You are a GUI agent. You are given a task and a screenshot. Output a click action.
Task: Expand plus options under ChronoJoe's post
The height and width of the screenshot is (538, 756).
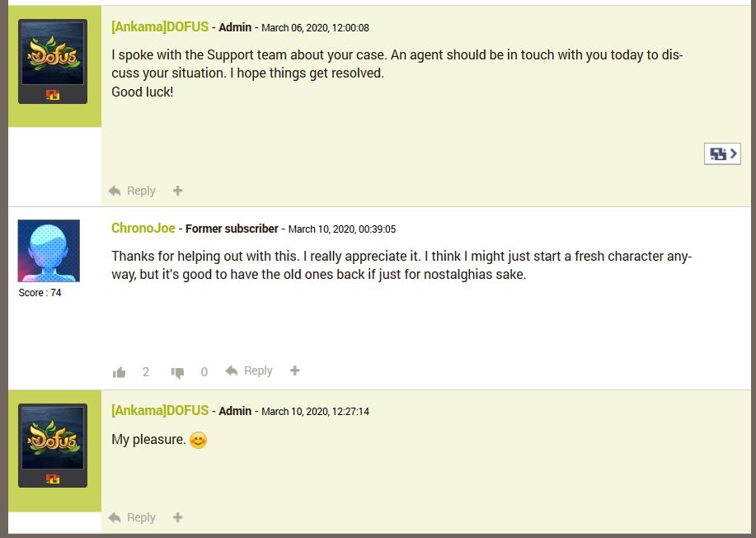point(295,370)
